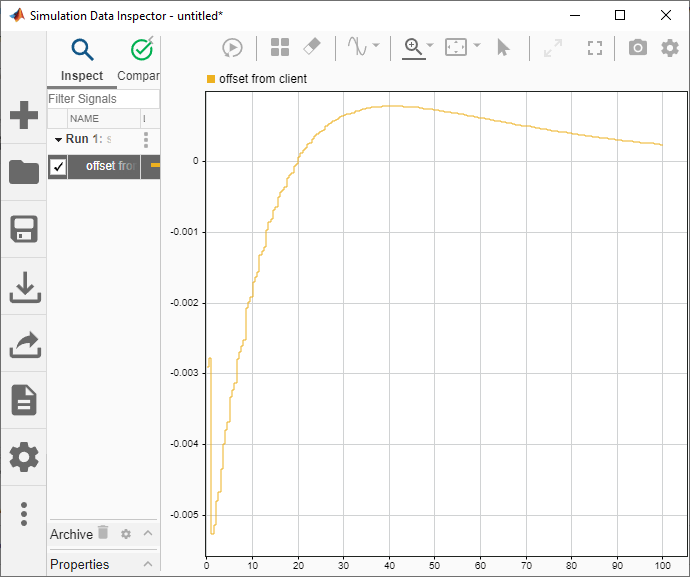The image size is (690, 577).
Task: Open the Create Report document icon
Action: point(23,400)
